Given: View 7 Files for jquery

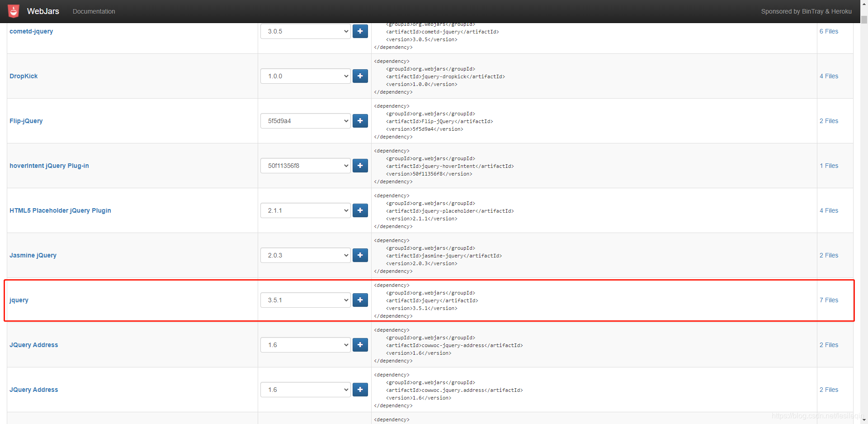Looking at the screenshot, I should click(829, 300).
